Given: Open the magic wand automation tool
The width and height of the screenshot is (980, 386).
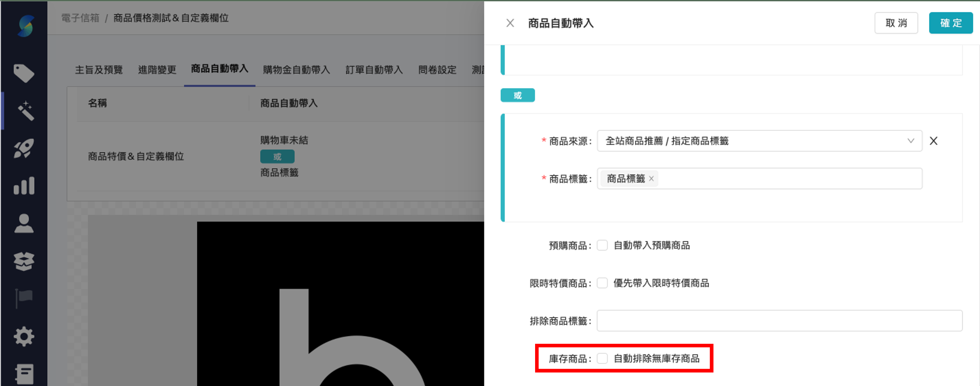Looking at the screenshot, I should [24, 110].
